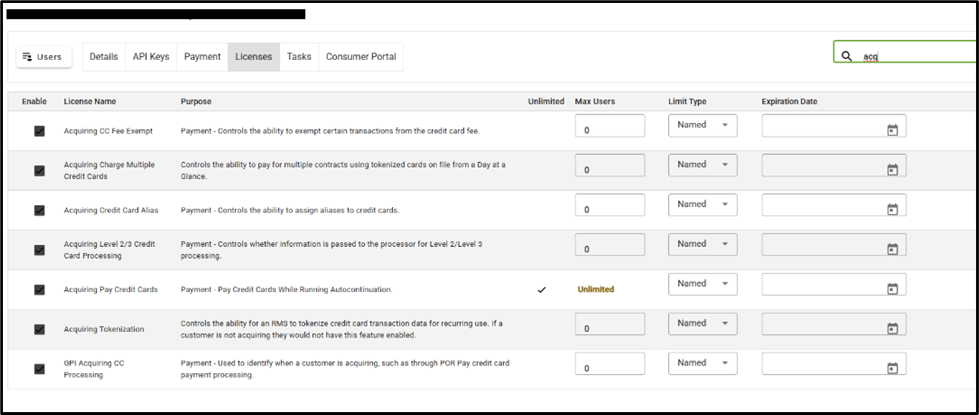Disable the Acquiring CC Fee Exempt license checkbox
979x415 pixels.
pos(39,131)
